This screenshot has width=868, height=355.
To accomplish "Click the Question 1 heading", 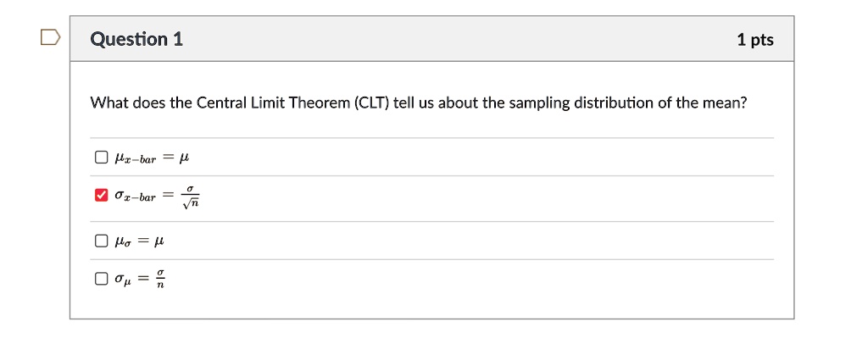I will (x=136, y=39).
